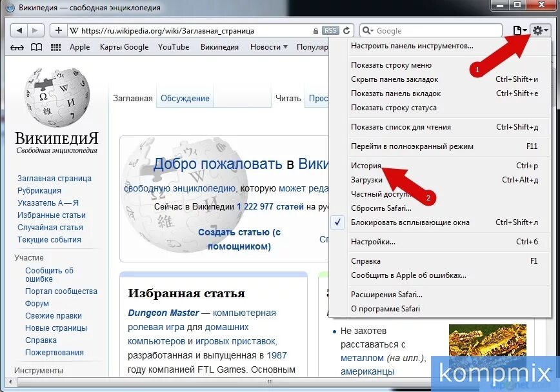Open the YouTube bookmark
This screenshot has height=392, width=560.
coord(174,47)
